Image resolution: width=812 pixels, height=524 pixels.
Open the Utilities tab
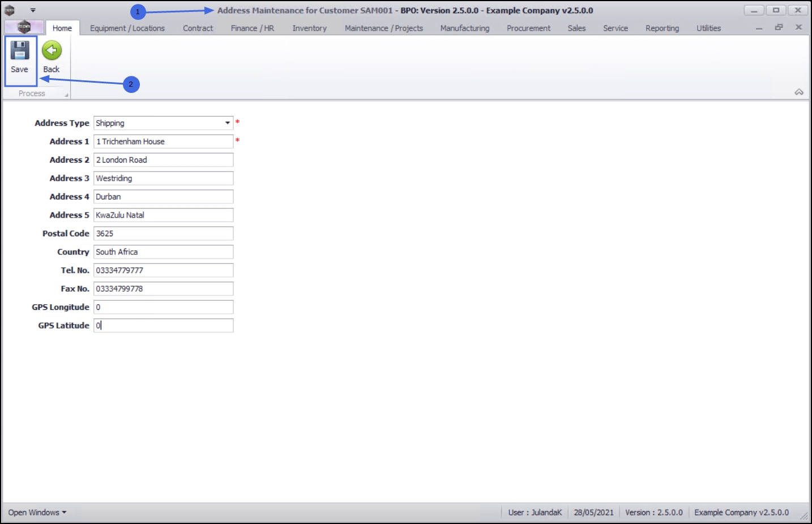point(709,28)
